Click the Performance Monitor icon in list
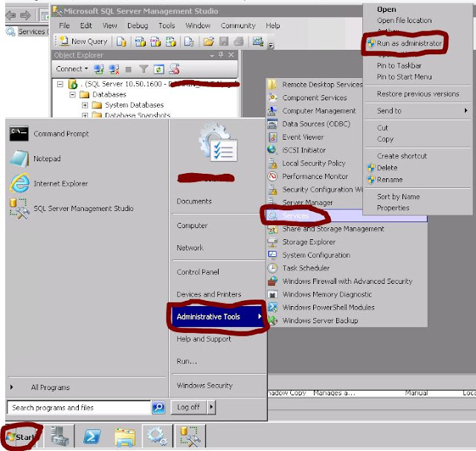 tap(272, 176)
